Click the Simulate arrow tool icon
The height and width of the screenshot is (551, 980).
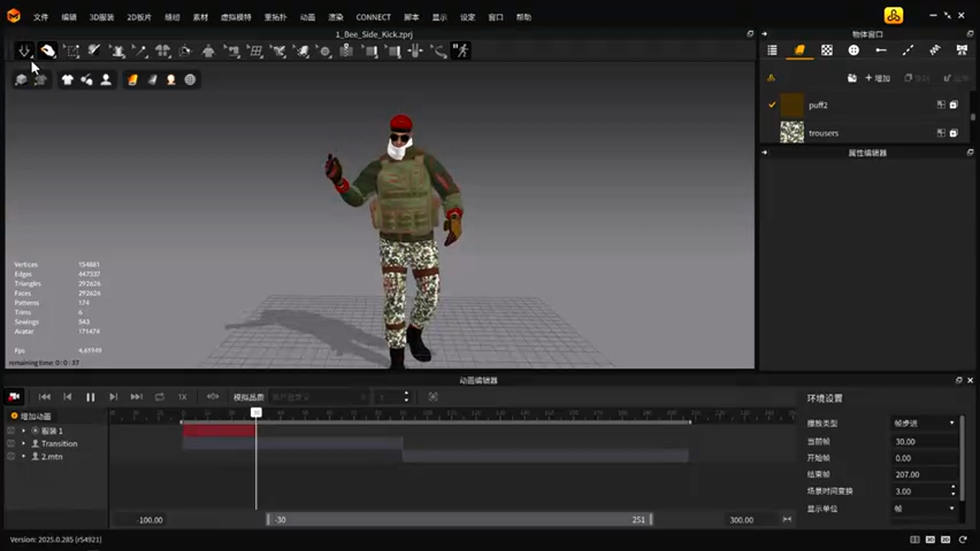click(24, 51)
